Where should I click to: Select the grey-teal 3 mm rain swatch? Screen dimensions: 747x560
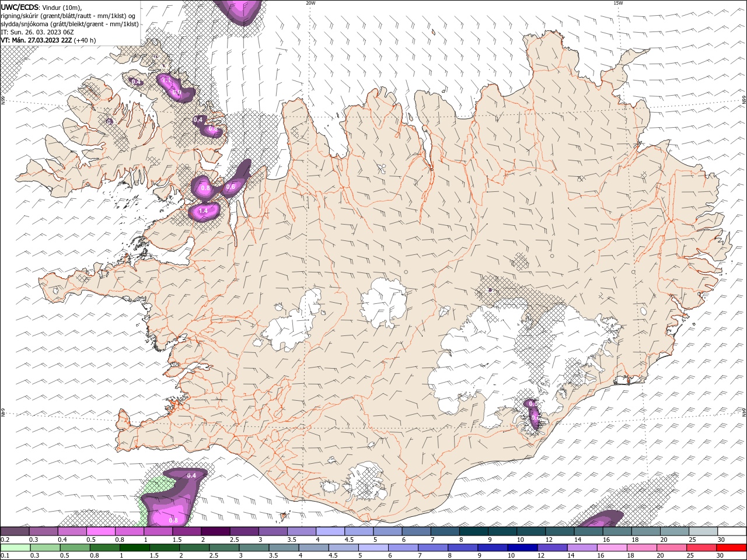pos(254,548)
